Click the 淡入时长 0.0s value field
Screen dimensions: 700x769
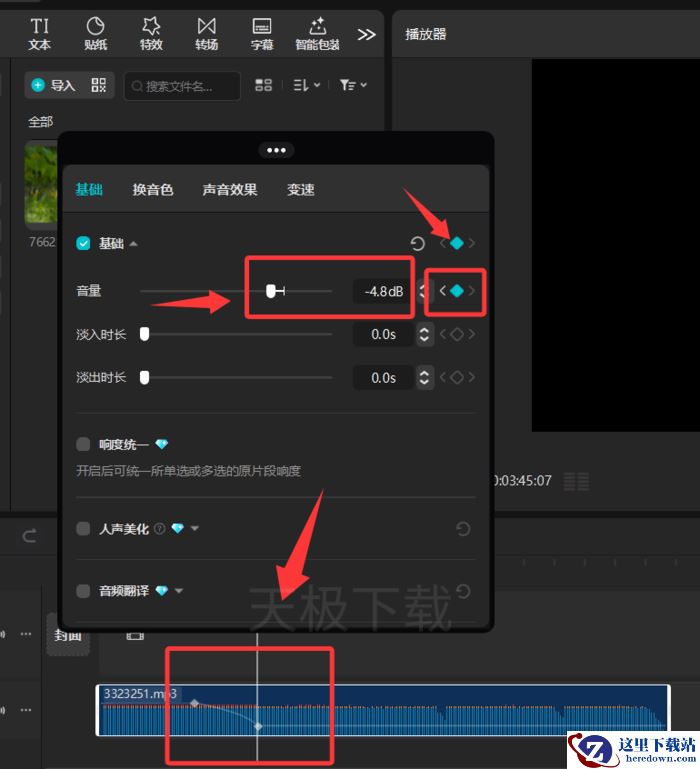tap(383, 334)
